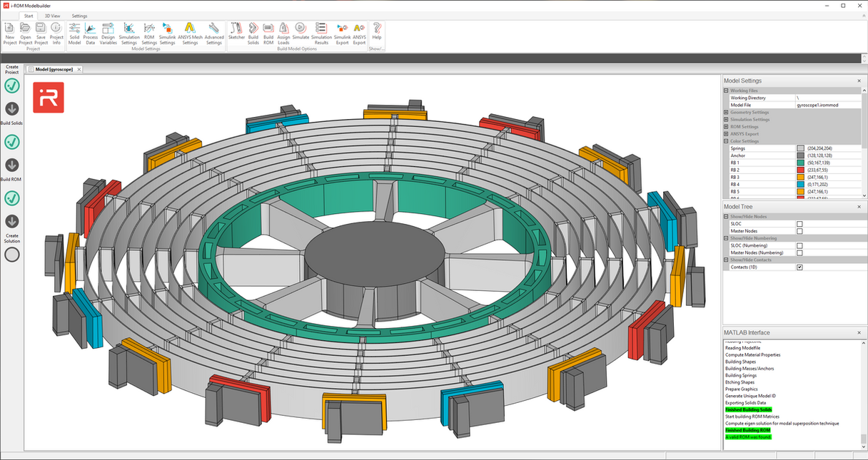Click 'A valid ROM was found.' log line
Image resolution: width=868 pixels, height=460 pixels.
point(748,437)
